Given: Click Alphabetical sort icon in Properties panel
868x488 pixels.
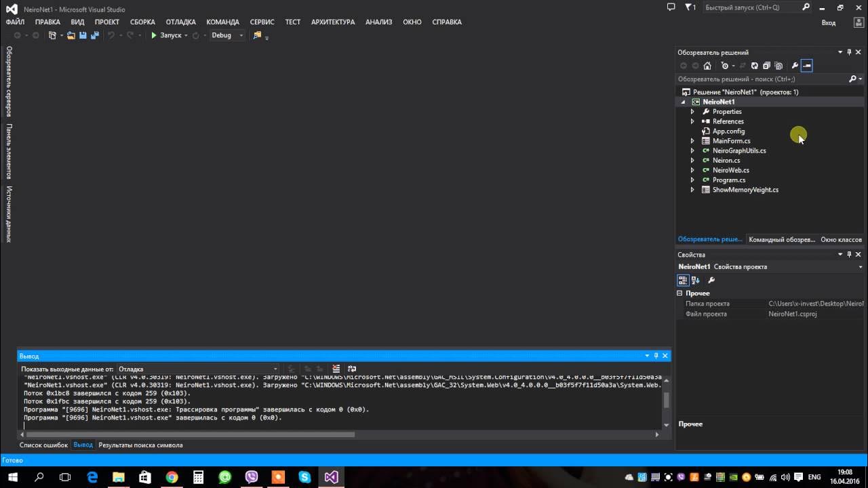Looking at the screenshot, I should tap(696, 280).
